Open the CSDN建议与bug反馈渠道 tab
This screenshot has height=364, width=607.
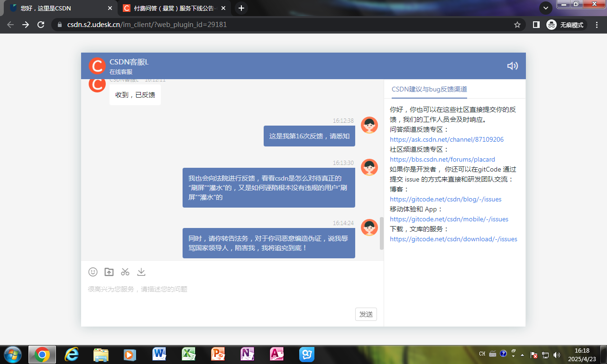pyautogui.click(x=429, y=89)
